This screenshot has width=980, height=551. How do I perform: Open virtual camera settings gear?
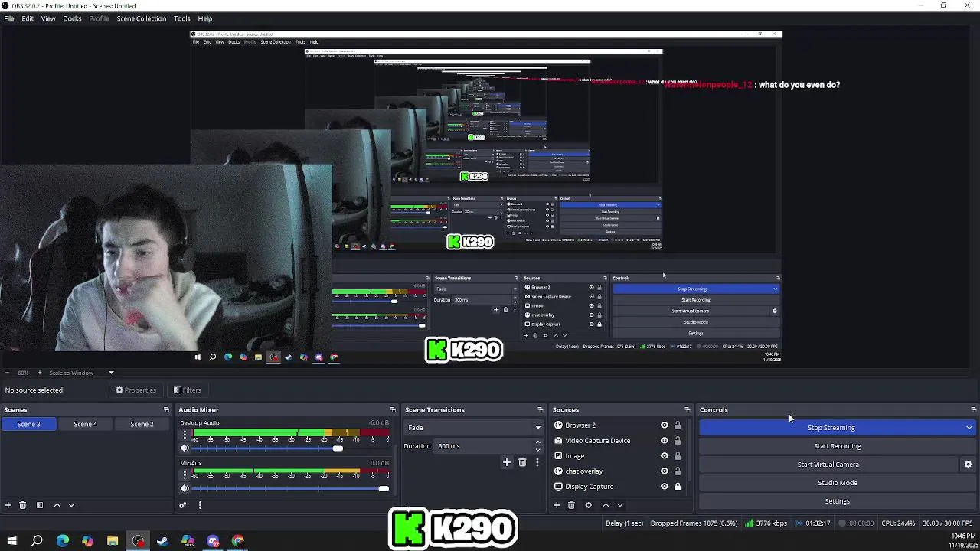click(968, 465)
